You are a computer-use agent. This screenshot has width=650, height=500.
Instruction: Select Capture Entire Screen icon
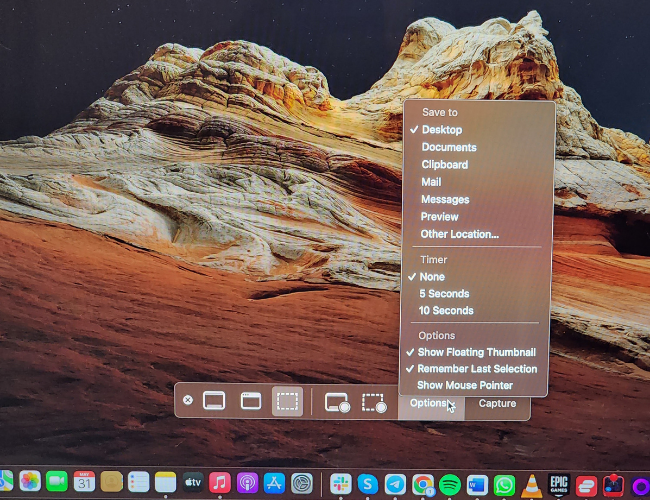point(214,401)
